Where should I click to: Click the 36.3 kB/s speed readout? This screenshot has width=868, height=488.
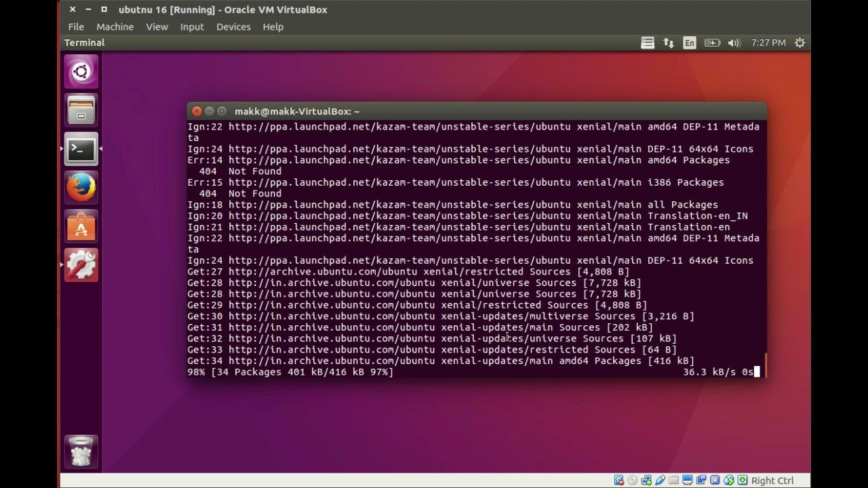click(x=709, y=372)
